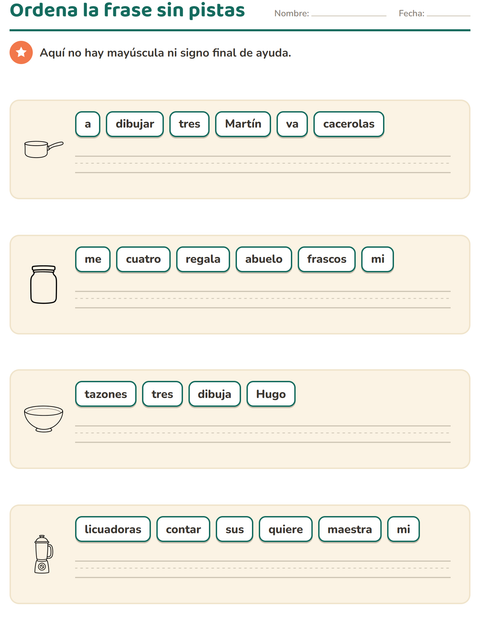
Task: Select the word tile "cacerolas"
Action: 349,124
